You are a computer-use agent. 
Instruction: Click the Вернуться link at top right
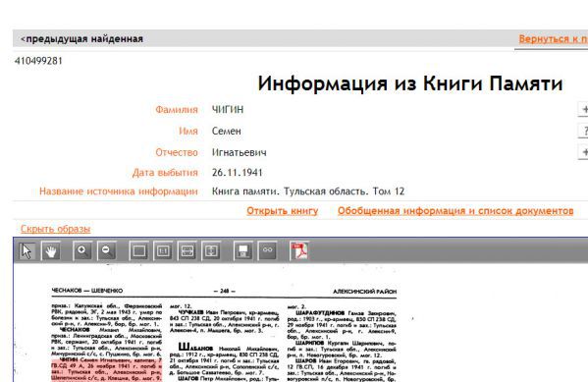click(x=553, y=39)
